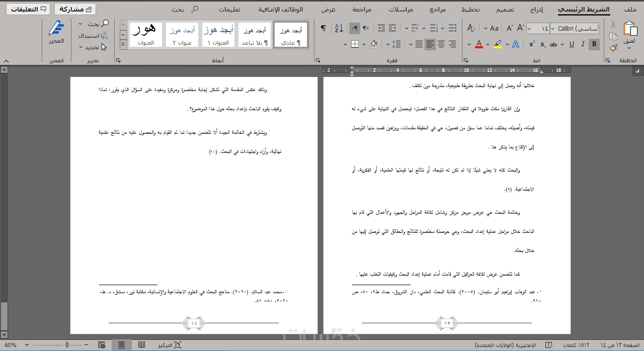Center align the paragraph

441,44
